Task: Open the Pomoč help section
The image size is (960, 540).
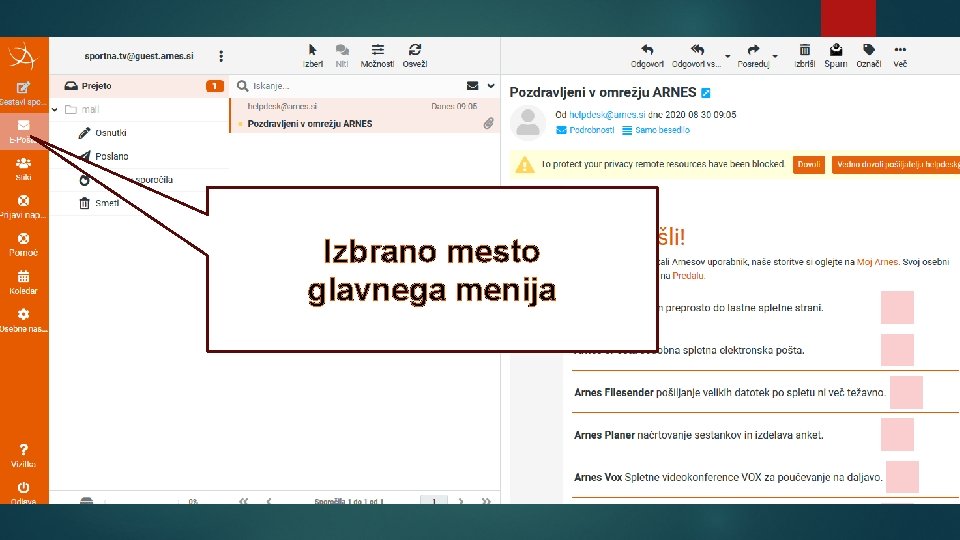Action: [x=23, y=245]
